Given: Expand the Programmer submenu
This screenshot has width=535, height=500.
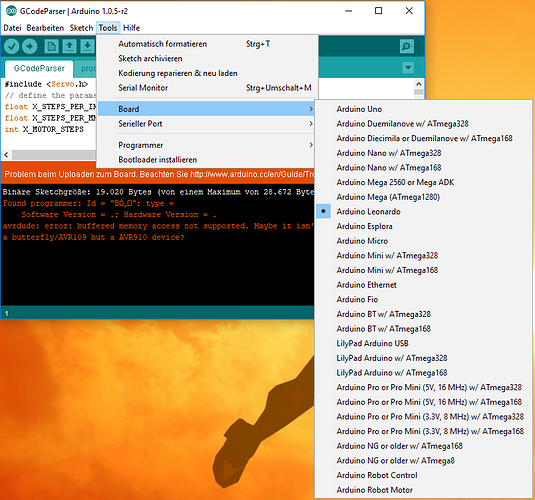Looking at the screenshot, I should (x=206, y=145).
